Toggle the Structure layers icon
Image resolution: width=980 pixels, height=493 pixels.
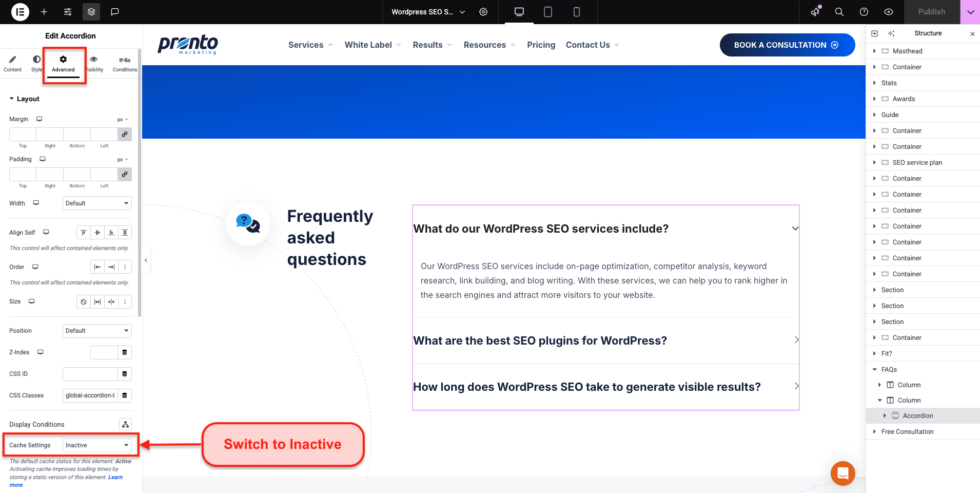tap(91, 12)
